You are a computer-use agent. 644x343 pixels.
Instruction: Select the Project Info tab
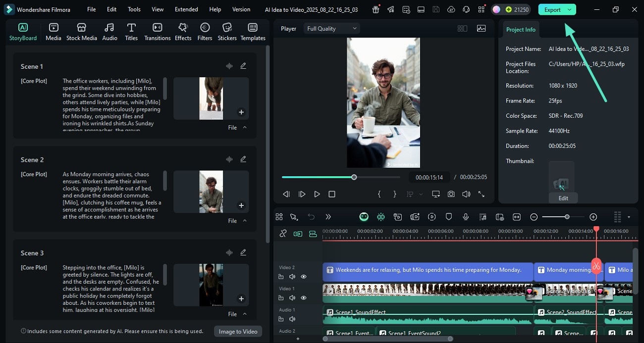click(x=521, y=30)
